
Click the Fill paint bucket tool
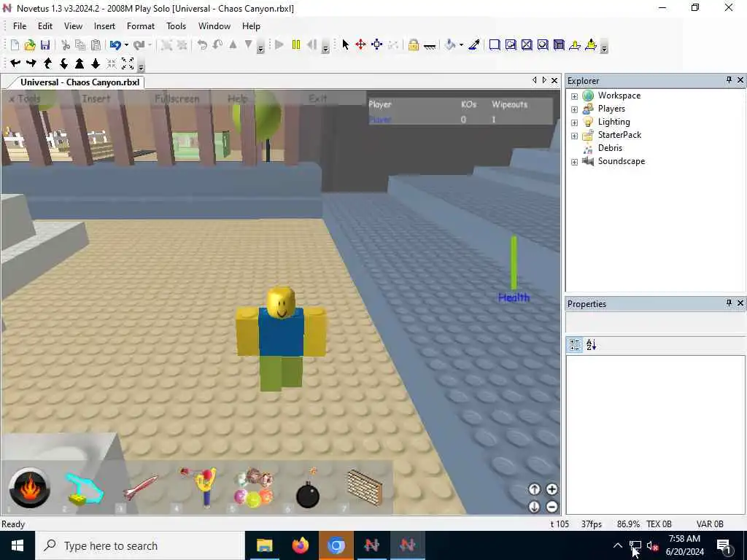coord(449,44)
